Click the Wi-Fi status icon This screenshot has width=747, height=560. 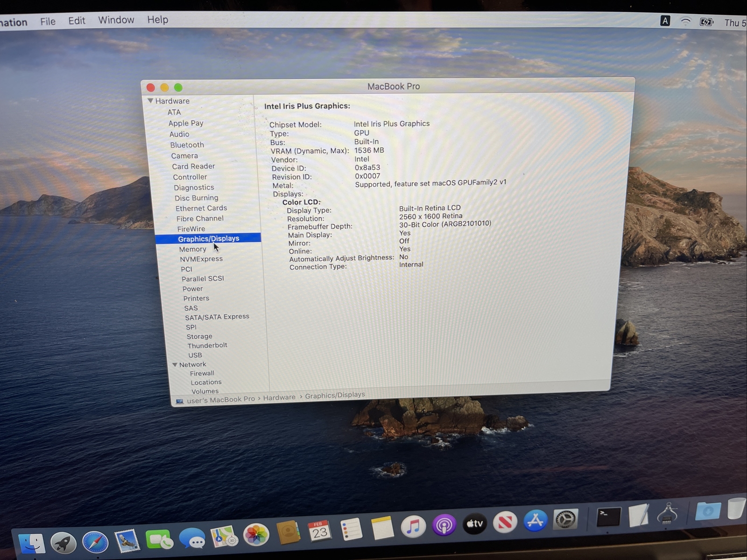pos(685,21)
